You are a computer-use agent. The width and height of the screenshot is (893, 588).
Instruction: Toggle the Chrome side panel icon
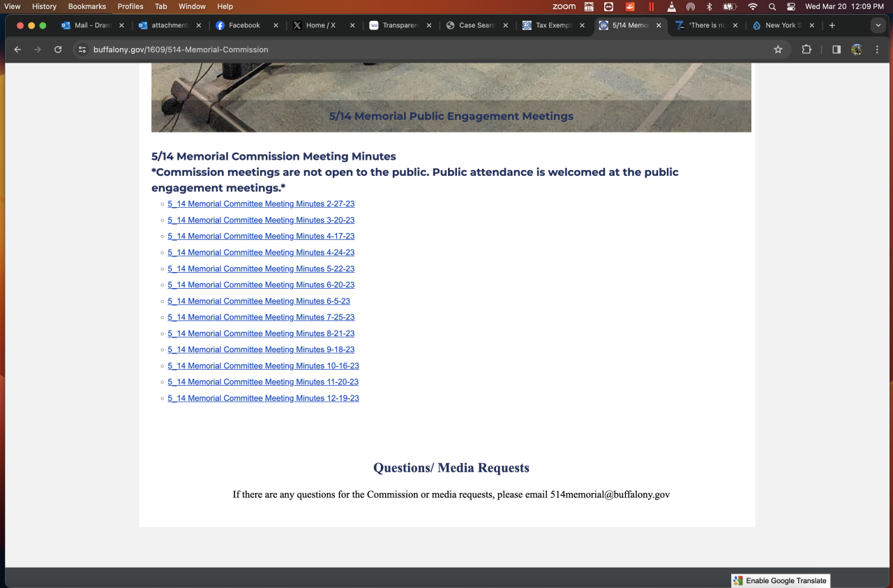(x=836, y=50)
